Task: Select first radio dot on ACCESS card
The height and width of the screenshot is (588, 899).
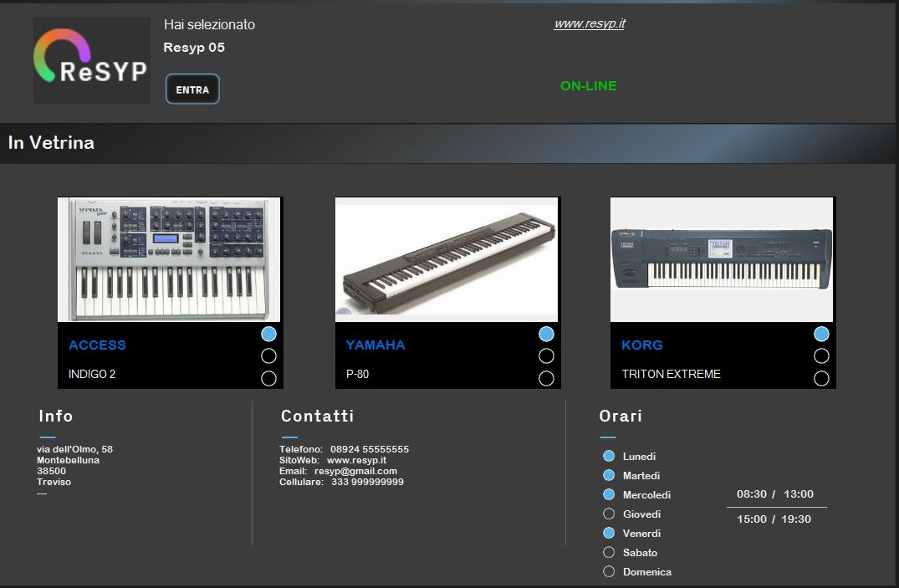Action: pos(269,334)
